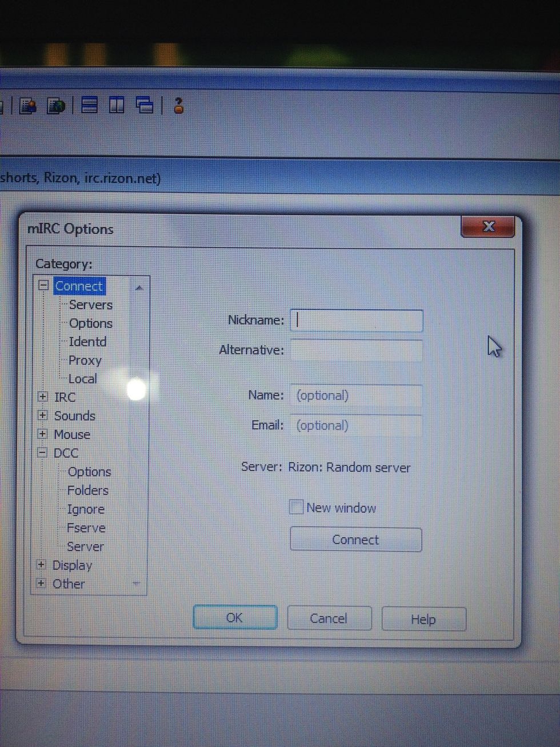Select Fserve under the DCC category

coord(86,528)
